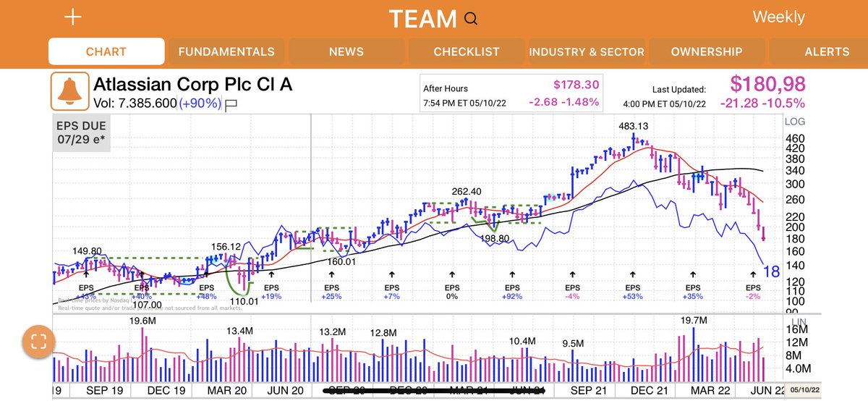Tap the EPS +25% marker
868x401 pixels.
331,292
